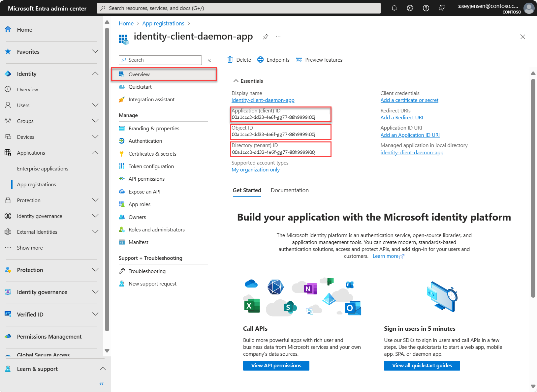Screen dimensions: 537x392
Task: Click the Branding & properties icon
Action: 122,128
